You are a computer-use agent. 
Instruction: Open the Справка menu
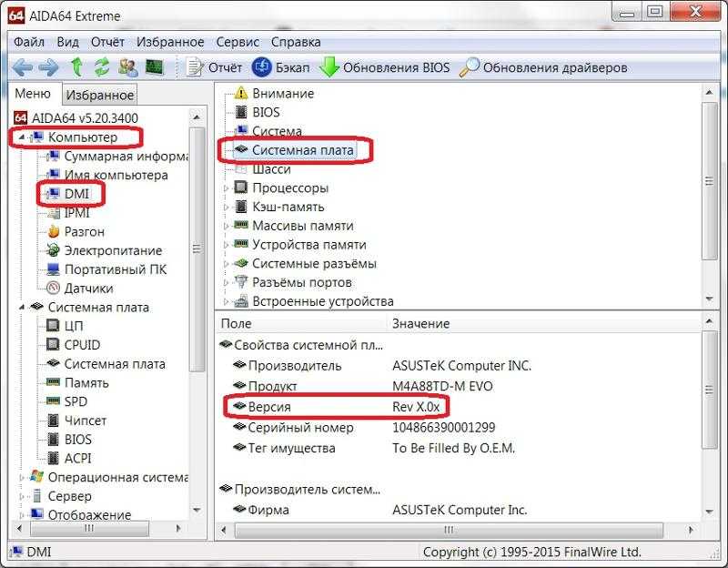click(296, 42)
